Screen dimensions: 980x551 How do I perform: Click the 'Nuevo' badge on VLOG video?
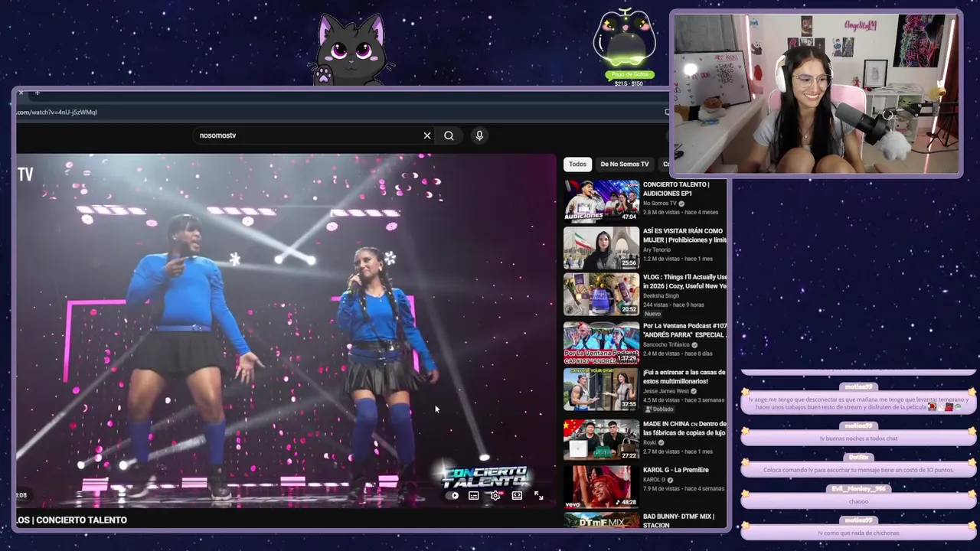pos(652,314)
